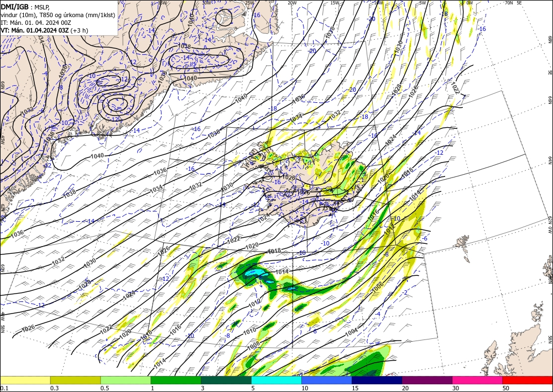Image resolution: width=553 pixels, height=392 pixels.
Task: Click the '15W' longitude label at top
Action: pos(335,3)
